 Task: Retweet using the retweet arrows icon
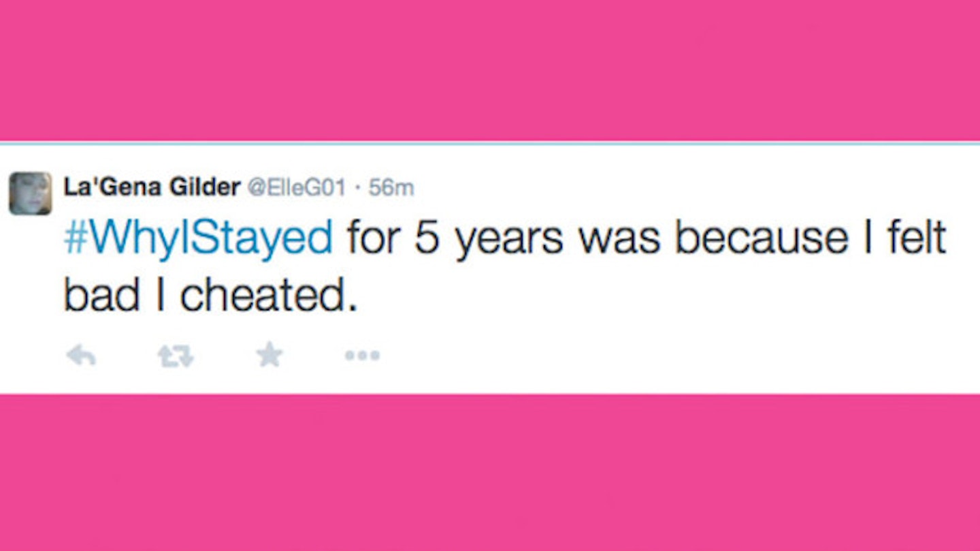click(x=176, y=356)
